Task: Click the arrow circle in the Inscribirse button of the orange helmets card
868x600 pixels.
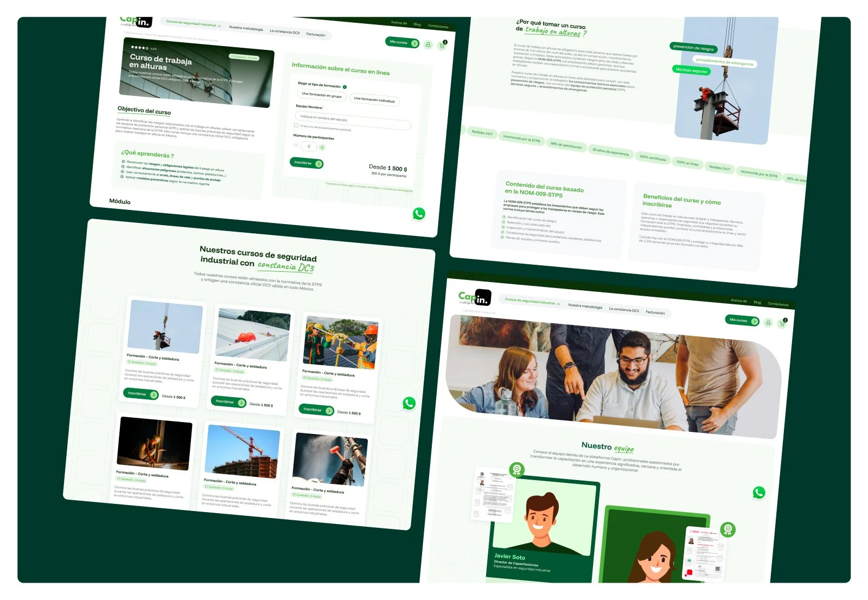Action: [241, 403]
